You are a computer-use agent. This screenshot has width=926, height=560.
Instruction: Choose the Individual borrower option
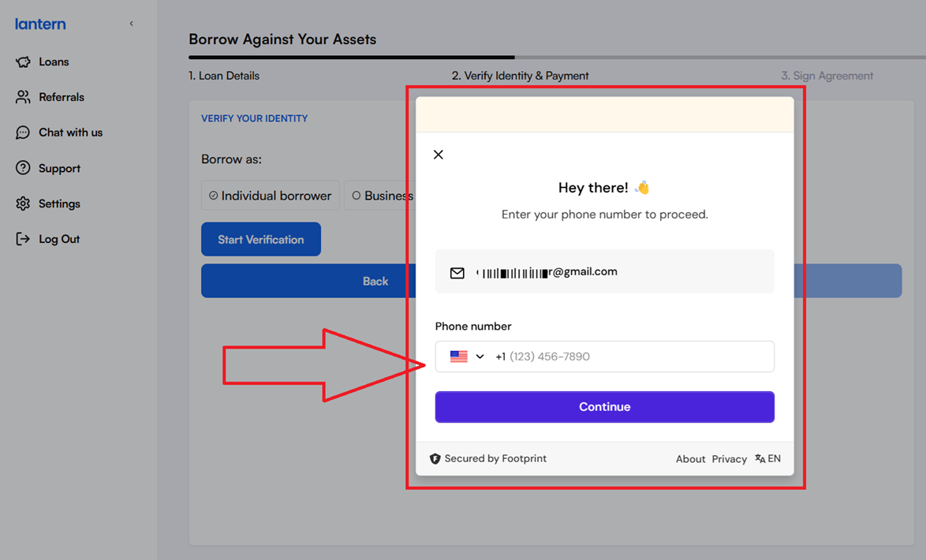pos(271,196)
